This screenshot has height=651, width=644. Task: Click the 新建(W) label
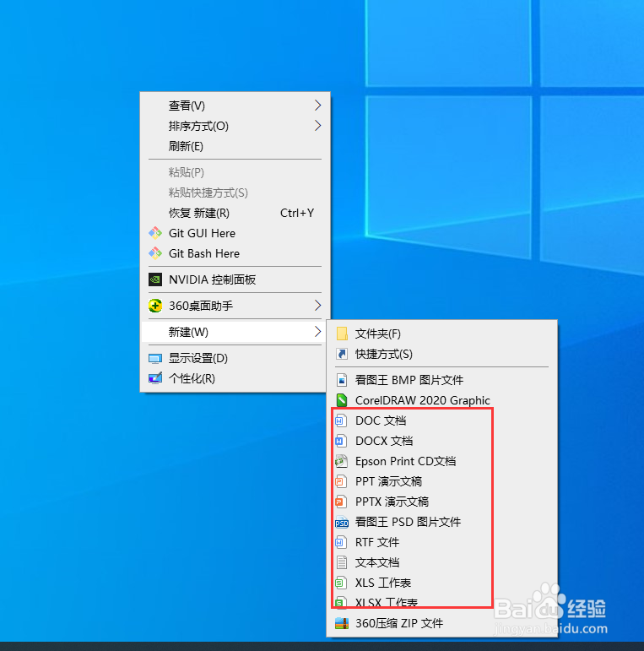pos(188,332)
